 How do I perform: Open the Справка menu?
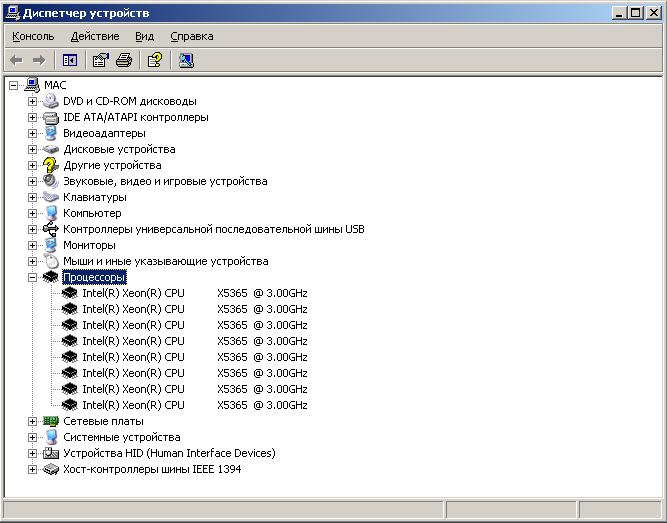192,36
